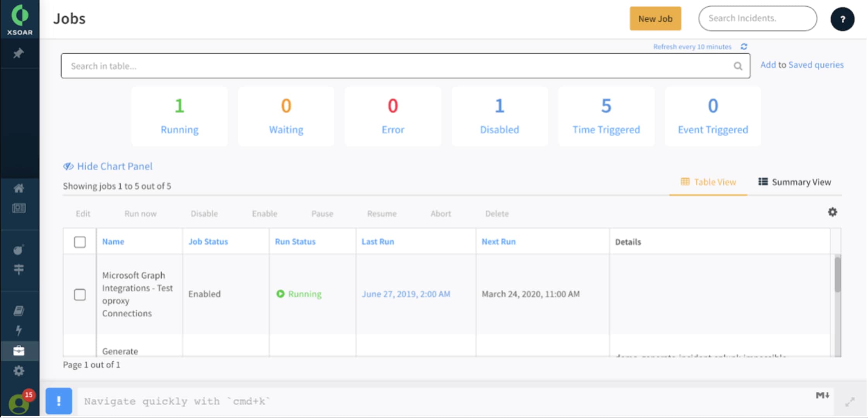Toggle the select-all checkbox in table header

(80, 242)
